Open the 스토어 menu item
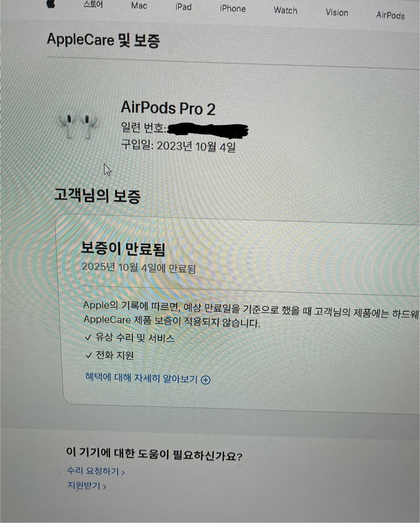The image size is (420, 523). [93, 5]
